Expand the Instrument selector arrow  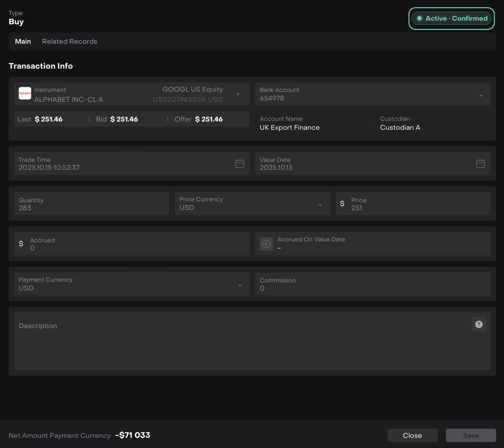pyautogui.click(x=238, y=94)
